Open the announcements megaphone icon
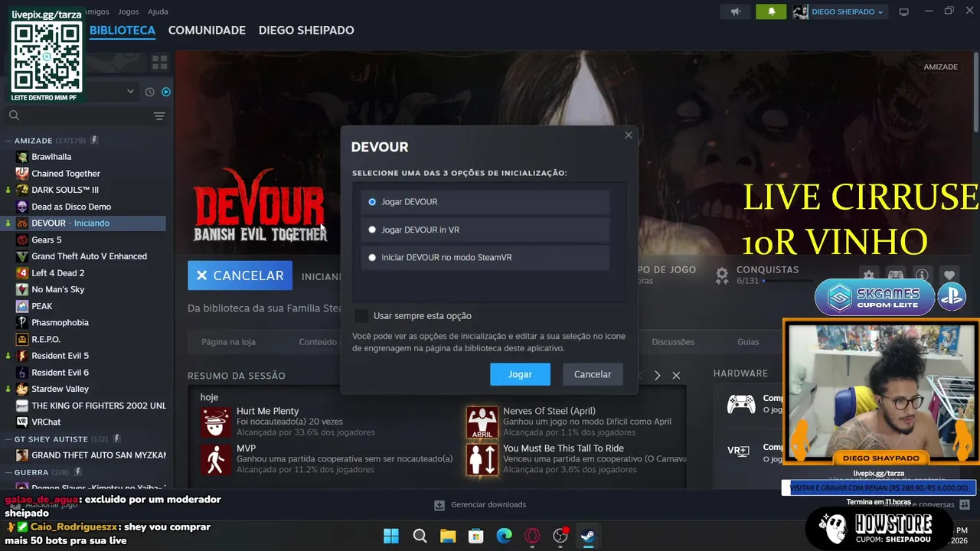The height and width of the screenshot is (551, 980). 736,11
